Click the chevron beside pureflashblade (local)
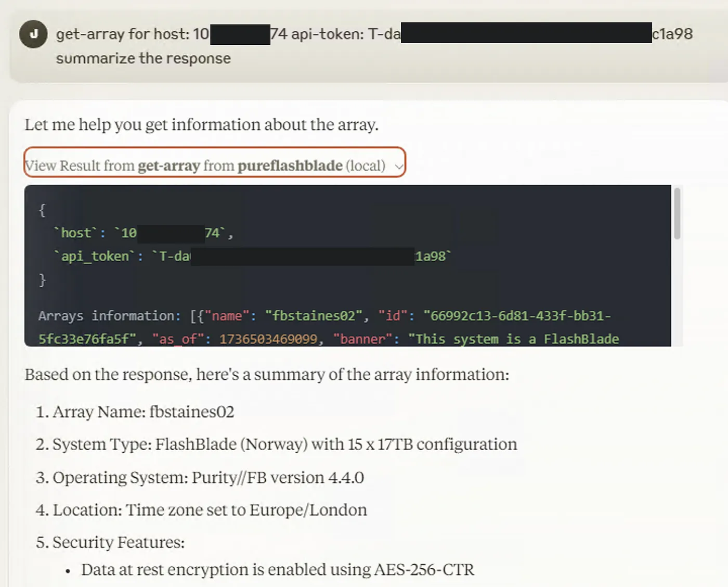728x587 pixels. click(x=398, y=167)
